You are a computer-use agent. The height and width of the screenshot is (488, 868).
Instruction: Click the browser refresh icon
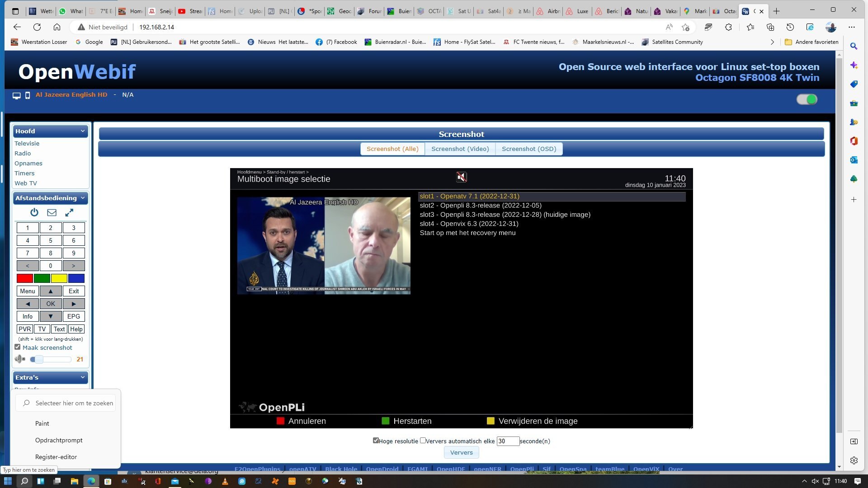tap(37, 27)
